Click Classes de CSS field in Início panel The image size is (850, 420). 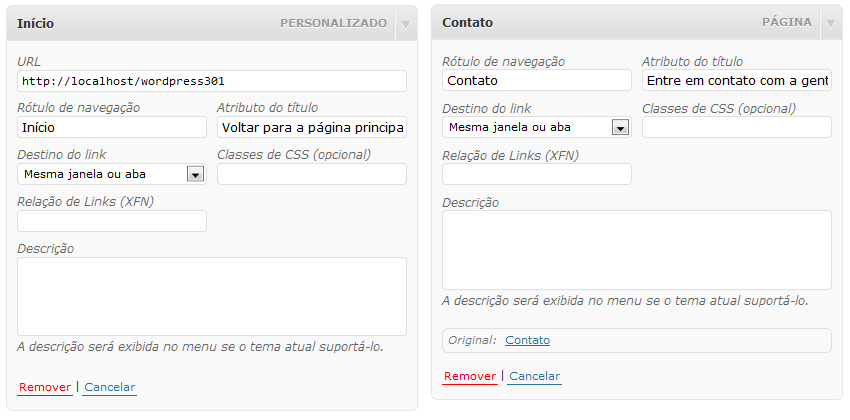click(312, 174)
